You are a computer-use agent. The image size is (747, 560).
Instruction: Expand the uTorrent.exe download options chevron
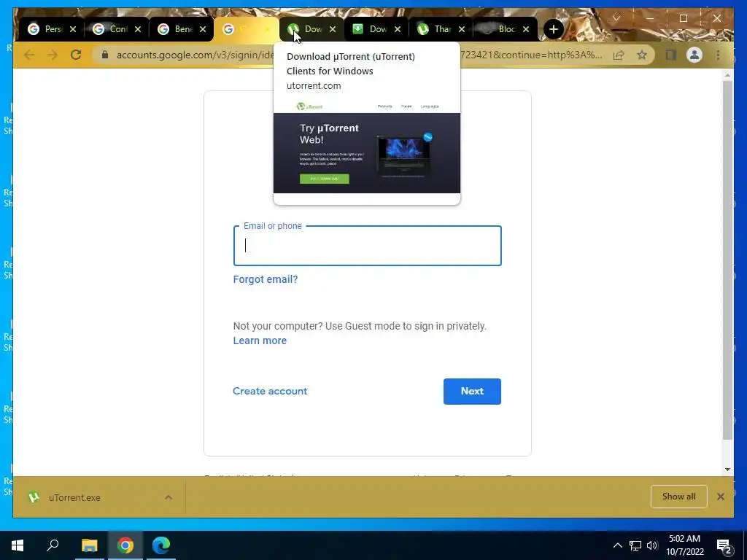(x=169, y=497)
